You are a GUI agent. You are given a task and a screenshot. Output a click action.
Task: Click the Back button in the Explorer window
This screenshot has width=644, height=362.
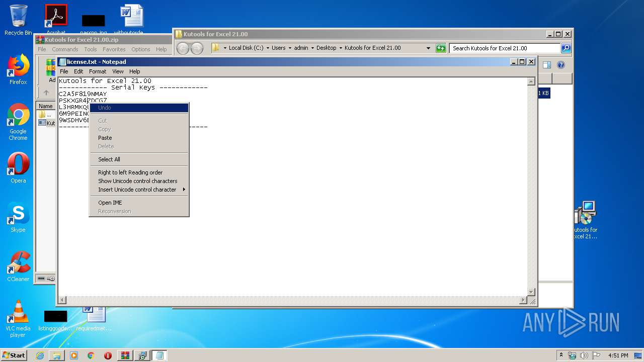[183, 48]
